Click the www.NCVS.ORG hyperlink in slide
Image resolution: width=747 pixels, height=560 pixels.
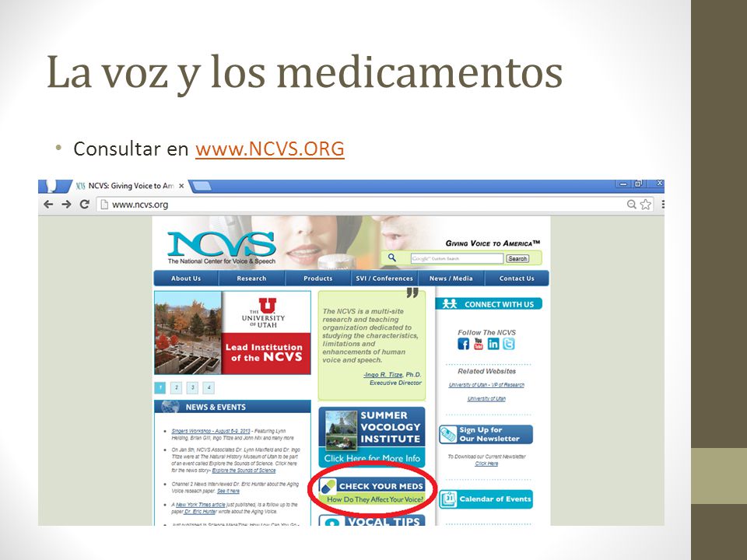pyautogui.click(x=270, y=149)
